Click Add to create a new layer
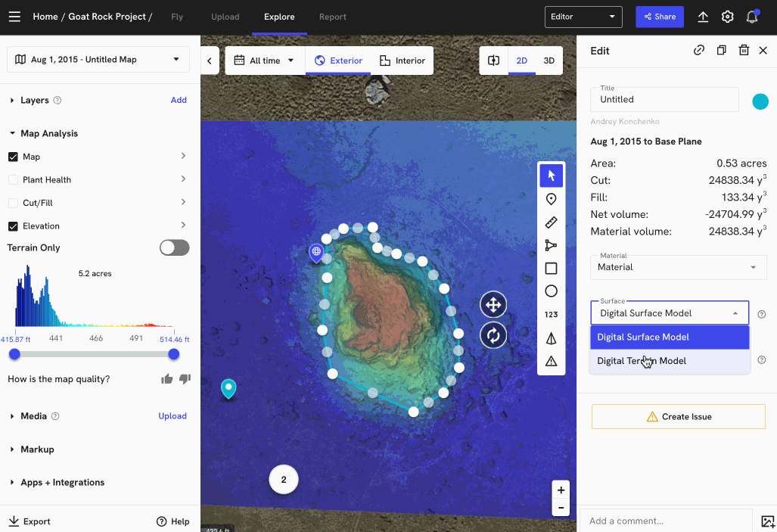 pos(179,99)
